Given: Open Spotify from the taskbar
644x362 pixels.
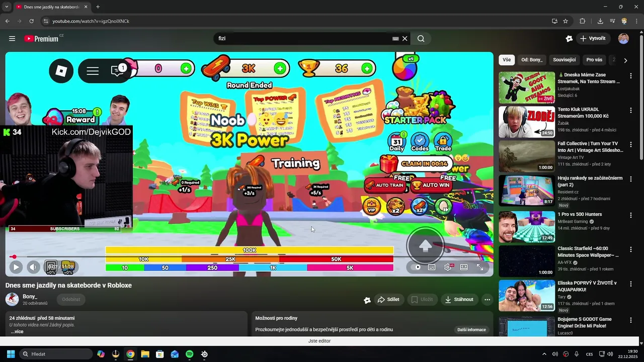Looking at the screenshot, I should pos(189,354).
